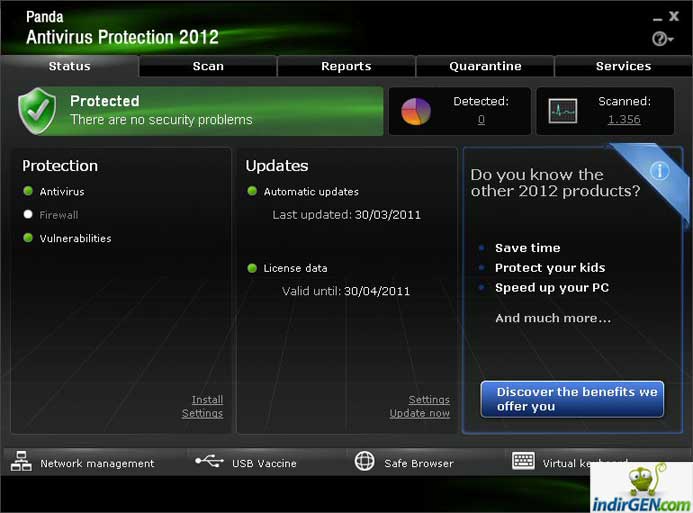The height and width of the screenshot is (513, 693).
Task: Open the help question mark dropdown
Action: click(662, 39)
